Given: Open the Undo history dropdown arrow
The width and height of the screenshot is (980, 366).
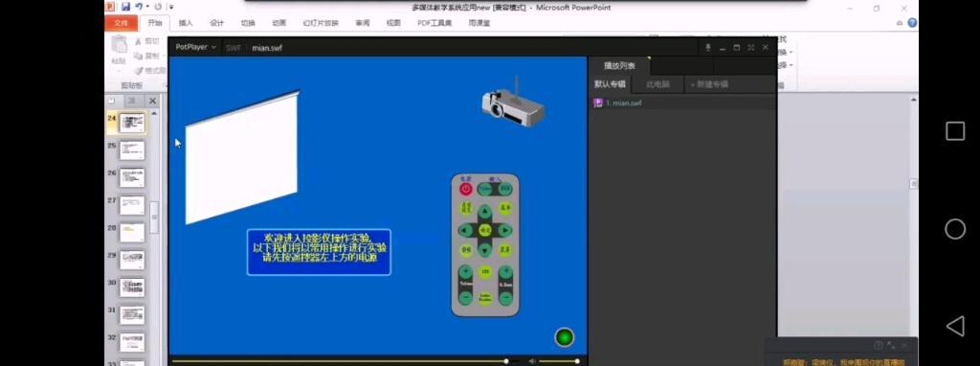Looking at the screenshot, I should click(147, 7).
